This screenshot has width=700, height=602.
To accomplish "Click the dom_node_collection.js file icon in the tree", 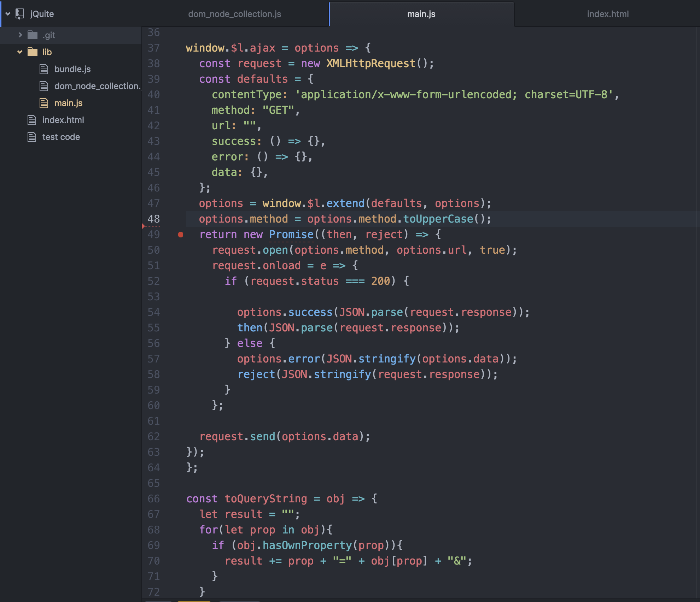I will click(x=44, y=86).
